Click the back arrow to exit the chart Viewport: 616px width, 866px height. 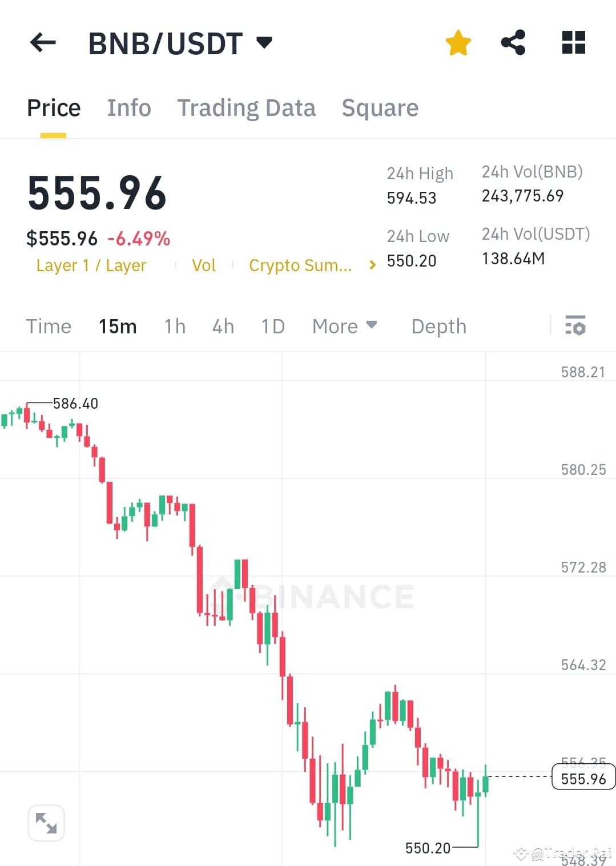click(42, 42)
